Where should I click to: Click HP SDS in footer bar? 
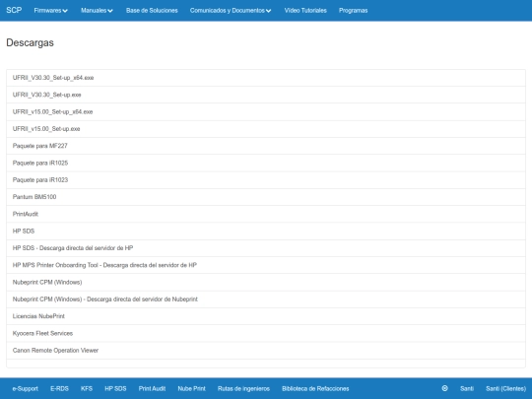coord(115,389)
